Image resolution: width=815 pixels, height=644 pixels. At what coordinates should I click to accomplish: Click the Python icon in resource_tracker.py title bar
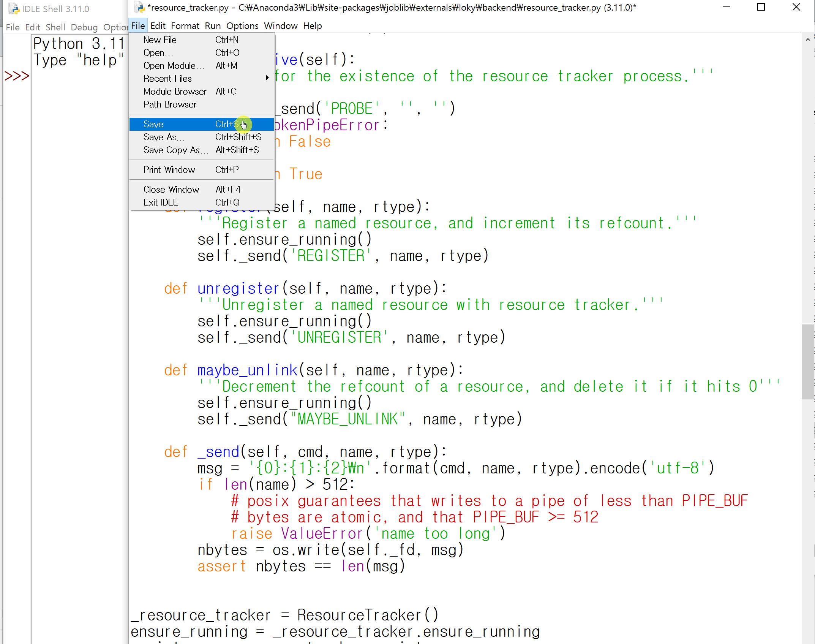(x=139, y=8)
